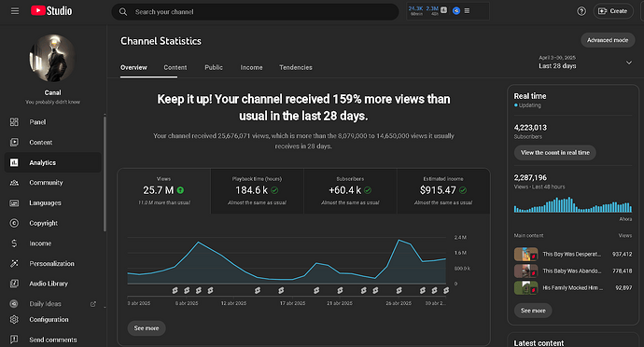Image resolution: width=644 pixels, height=347 pixels.
Task: Expand the Last 28 days date dropdown
Action: point(629,62)
